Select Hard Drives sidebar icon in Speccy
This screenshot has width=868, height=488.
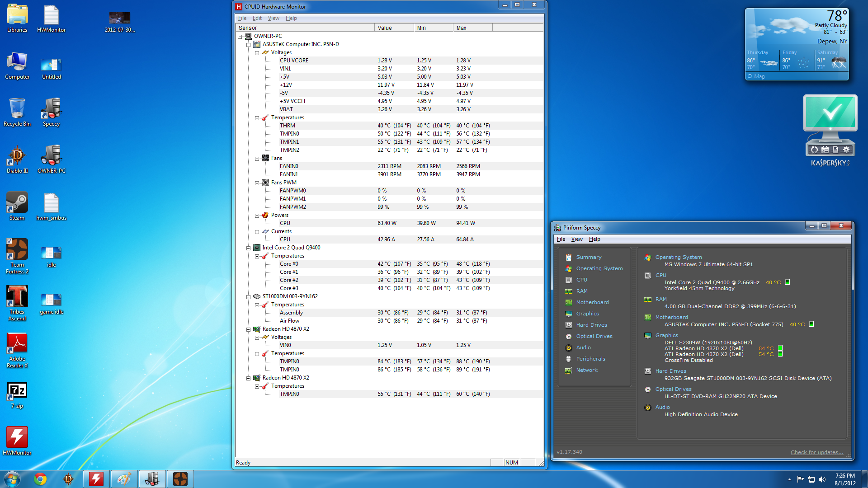[x=569, y=325]
